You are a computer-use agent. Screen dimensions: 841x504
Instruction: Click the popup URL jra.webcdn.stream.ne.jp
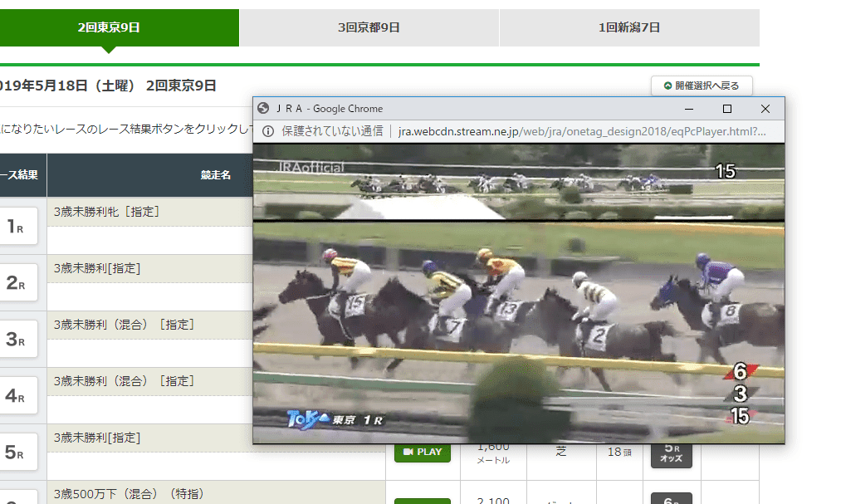click(582, 131)
